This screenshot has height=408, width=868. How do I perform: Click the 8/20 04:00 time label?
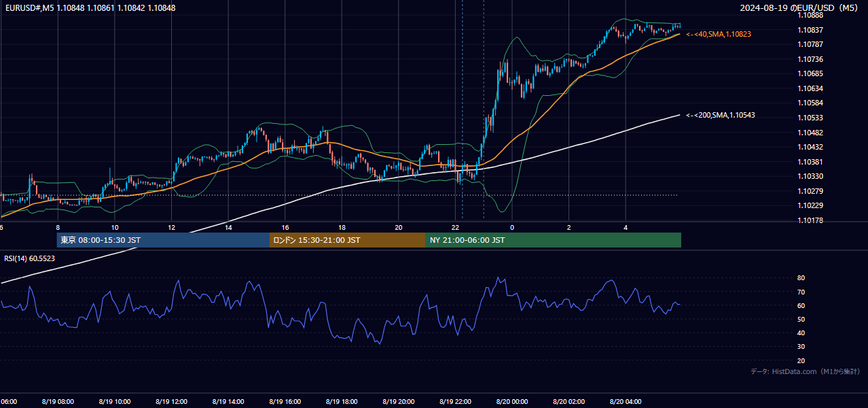pyautogui.click(x=625, y=402)
